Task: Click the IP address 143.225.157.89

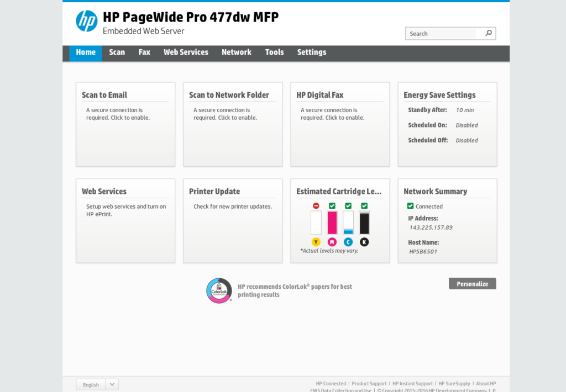Action: point(431,227)
